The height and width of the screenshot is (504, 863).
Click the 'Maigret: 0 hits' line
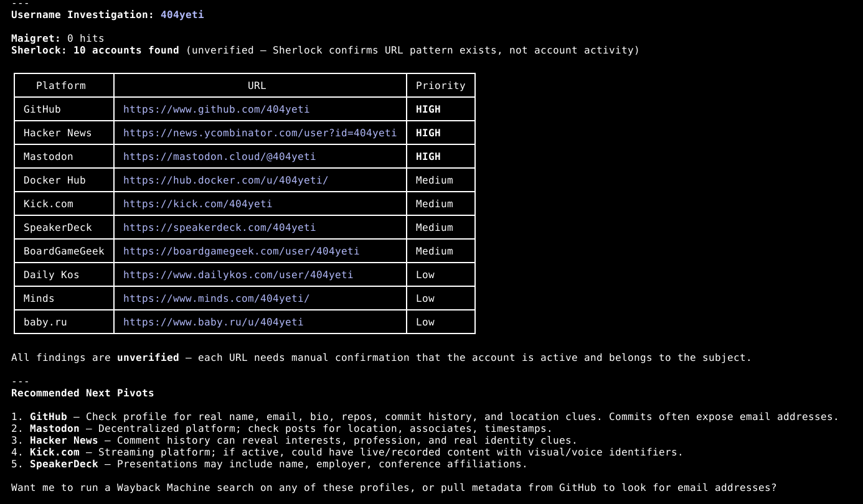57,38
